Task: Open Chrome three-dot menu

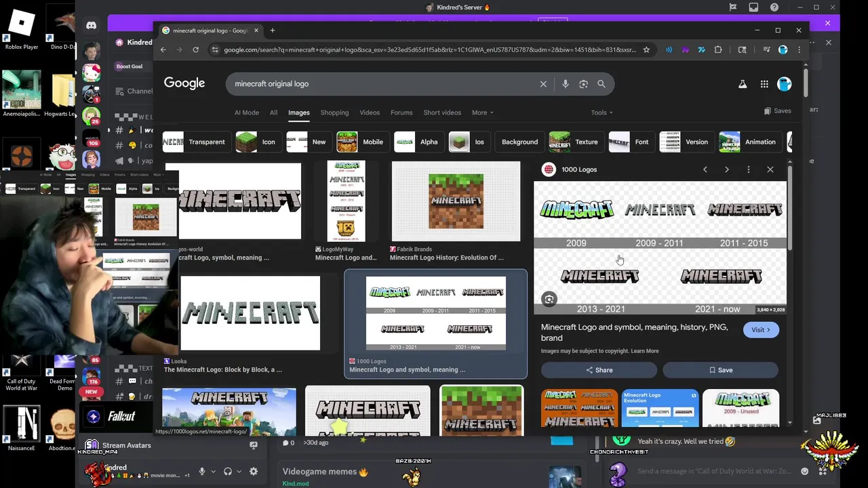Action: [x=799, y=49]
